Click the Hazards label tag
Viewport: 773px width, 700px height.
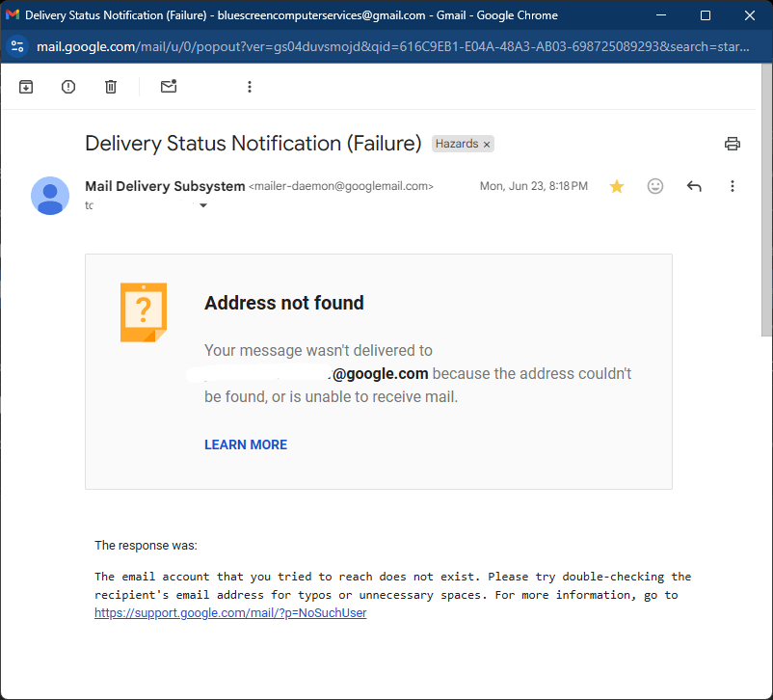tap(457, 144)
